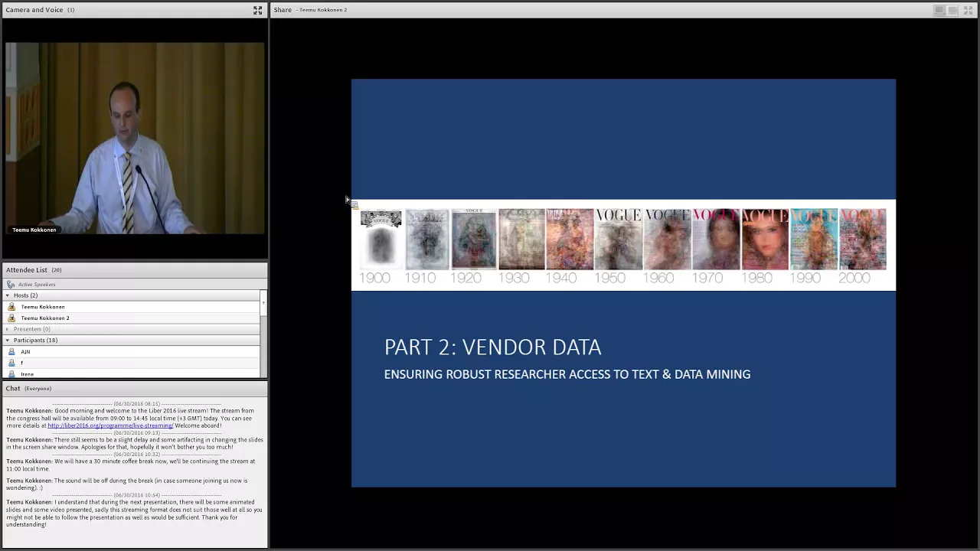Click the Active Speakers phone icon

(11, 285)
